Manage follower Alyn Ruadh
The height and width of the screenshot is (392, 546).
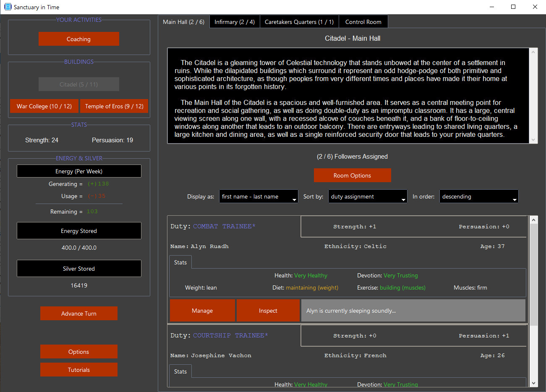202,311
